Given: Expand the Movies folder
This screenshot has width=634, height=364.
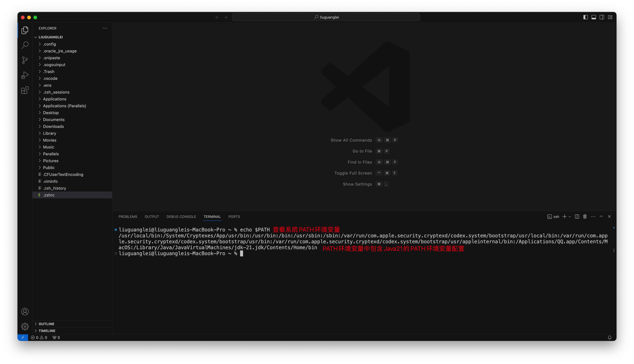Looking at the screenshot, I should pos(72,140).
